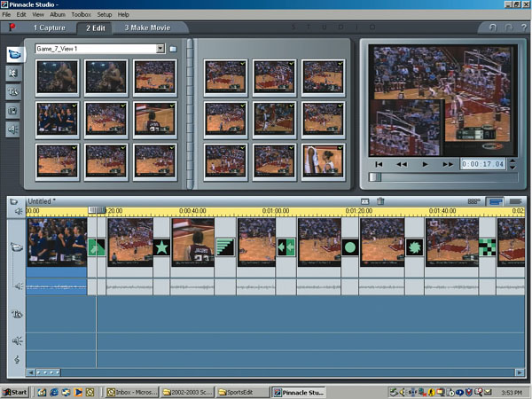
Task: Open the Toolbox menu
Action: pyautogui.click(x=82, y=15)
